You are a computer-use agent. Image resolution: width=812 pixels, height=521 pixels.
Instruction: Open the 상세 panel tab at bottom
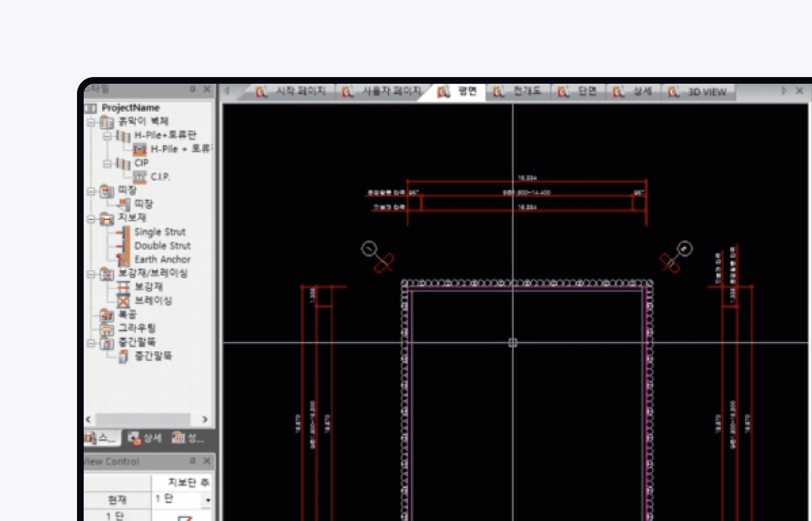click(145, 438)
